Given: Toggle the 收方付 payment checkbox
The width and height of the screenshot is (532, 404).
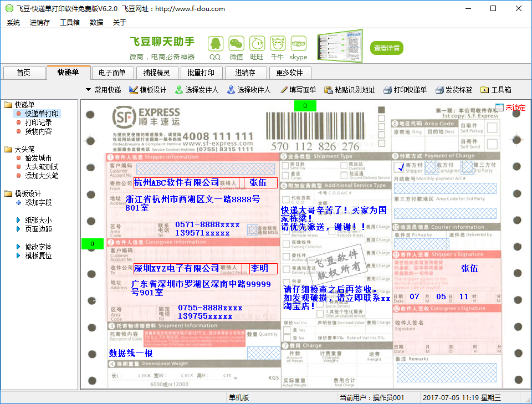Looking at the screenshot, I should point(431,167).
